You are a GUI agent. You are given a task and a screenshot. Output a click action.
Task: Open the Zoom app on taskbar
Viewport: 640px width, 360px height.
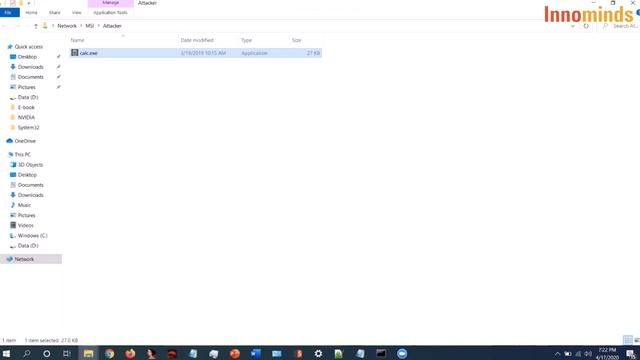point(402,353)
